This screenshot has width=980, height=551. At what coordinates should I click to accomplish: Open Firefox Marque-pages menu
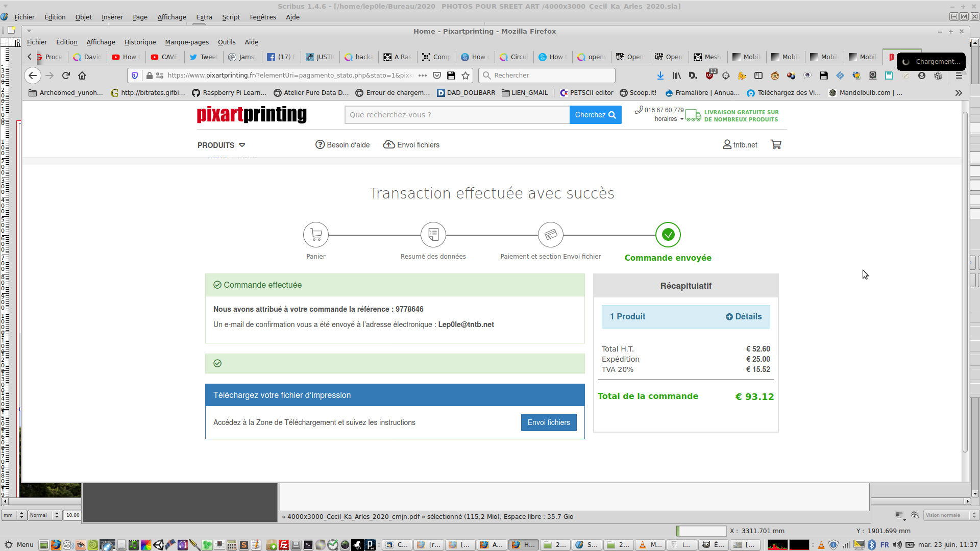click(187, 42)
